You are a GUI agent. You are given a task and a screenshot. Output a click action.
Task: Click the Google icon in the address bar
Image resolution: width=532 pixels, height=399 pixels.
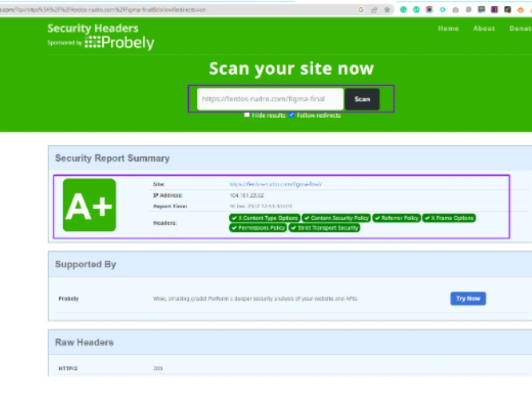tap(361, 10)
